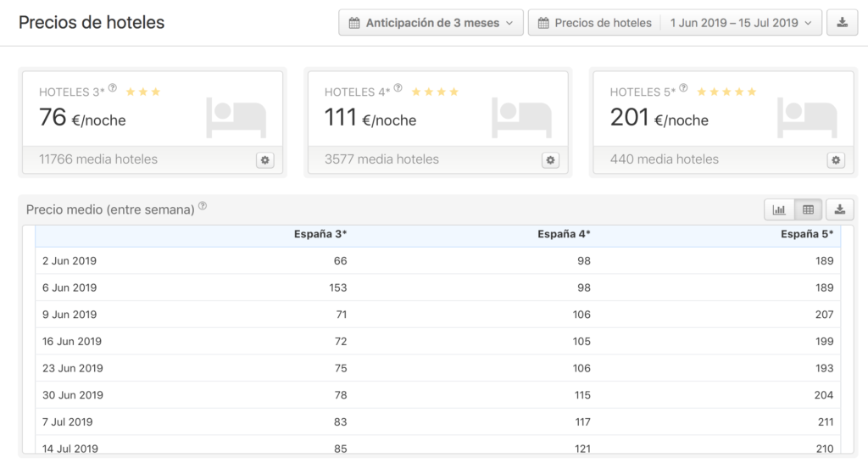Open settings gear on Hoteles 5* card
Viewport: 868px width, 463px height.
point(836,160)
